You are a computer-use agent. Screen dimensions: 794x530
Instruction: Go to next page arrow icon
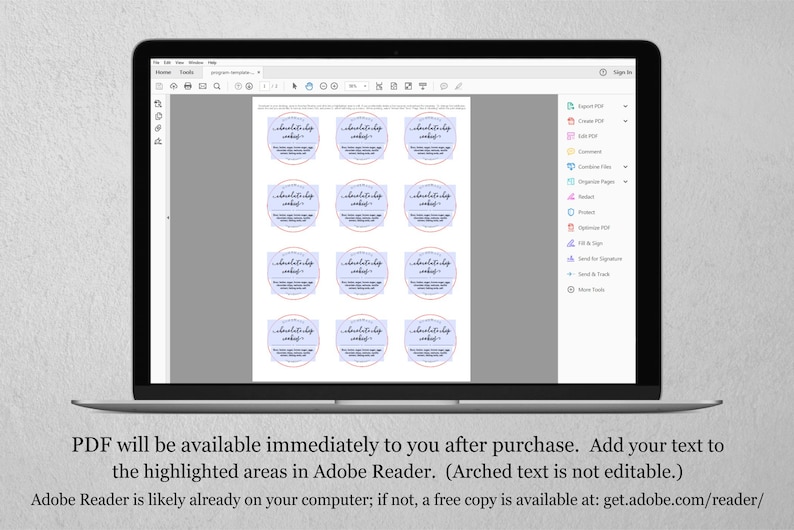point(249,86)
